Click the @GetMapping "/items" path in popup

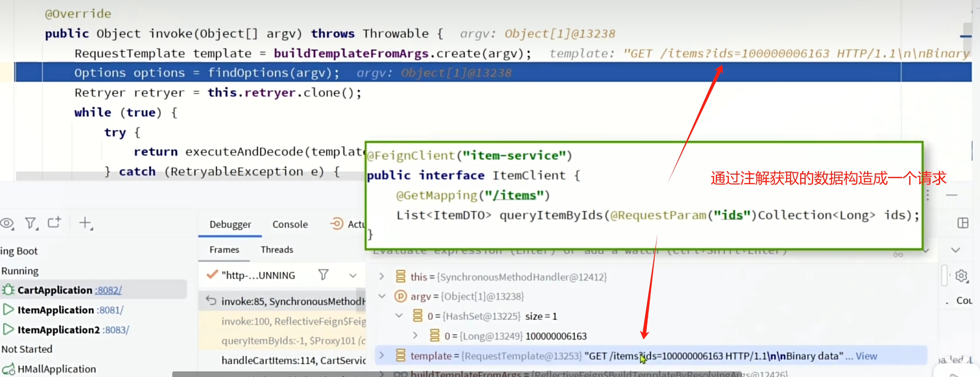click(514, 195)
